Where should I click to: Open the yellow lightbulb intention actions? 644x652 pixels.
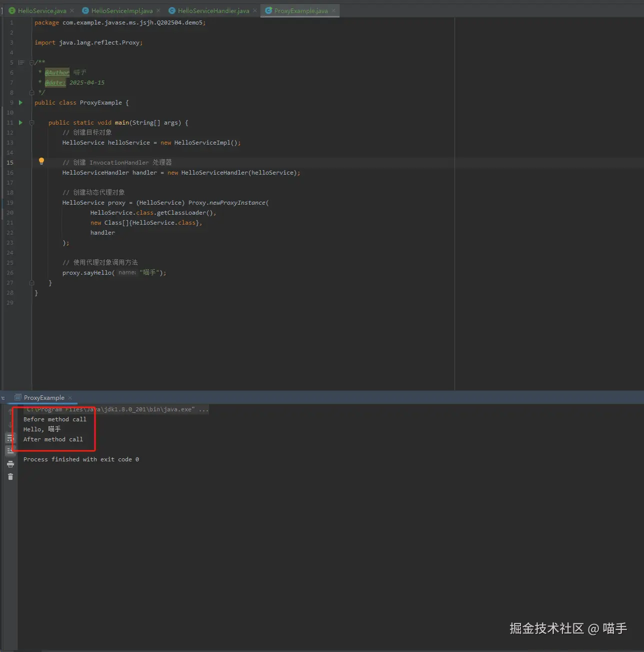pos(41,161)
